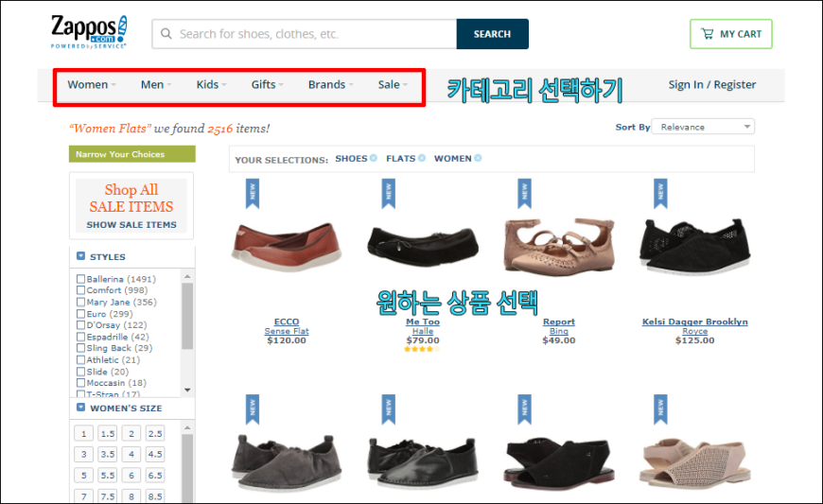Open MY CART

coord(731,34)
